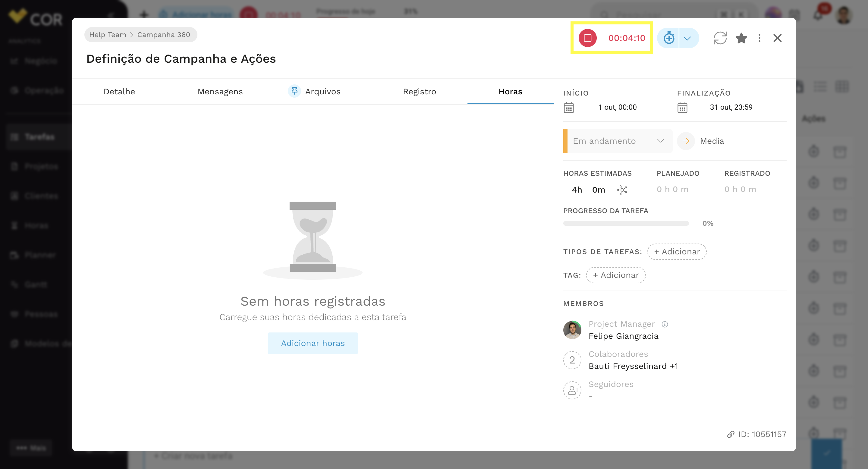Switch to the Detalhe tab
This screenshot has height=469, width=868.
[119, 92]
